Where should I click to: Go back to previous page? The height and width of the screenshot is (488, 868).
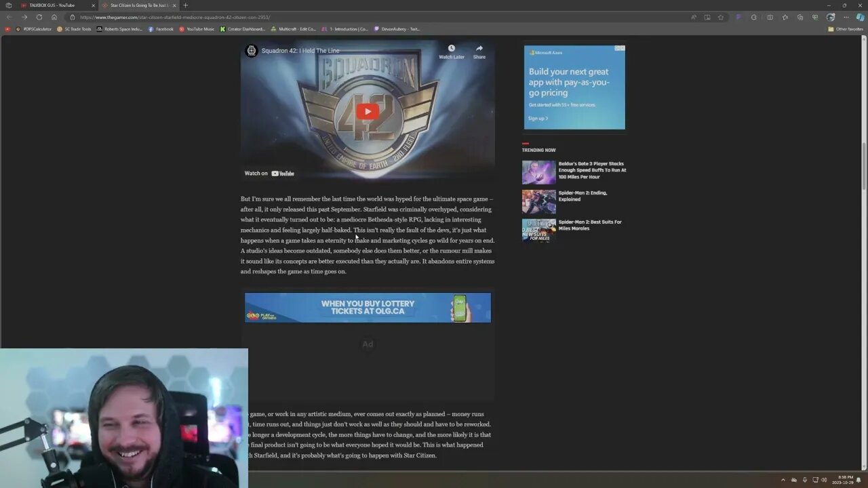pos(9,17)
